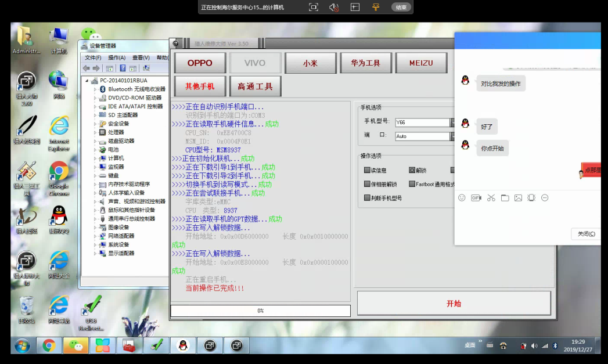Collapse the PC-20140101RBUA root node

[x=87, y=81]
